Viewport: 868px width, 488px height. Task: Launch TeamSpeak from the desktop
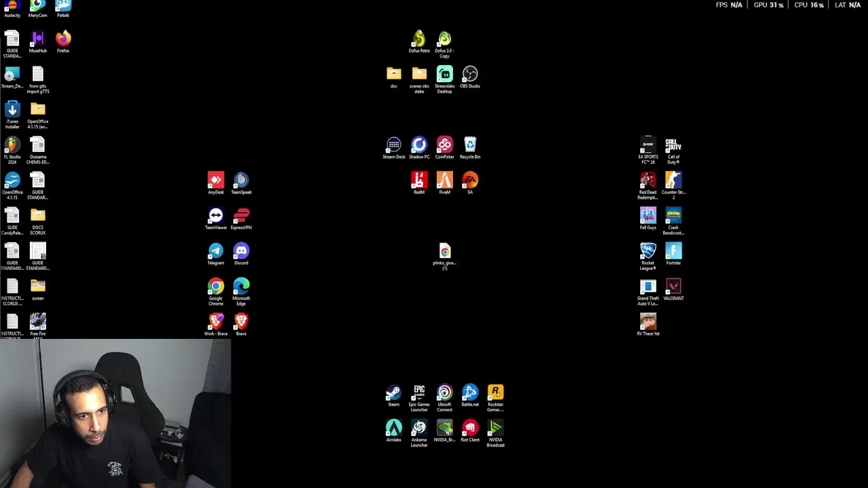[241, 183]
